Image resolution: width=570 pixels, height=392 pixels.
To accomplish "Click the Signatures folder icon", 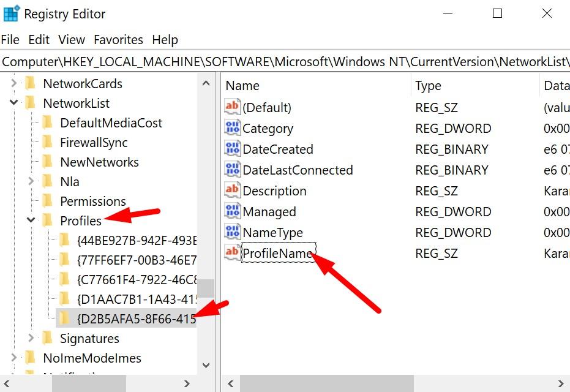I will (47, 338).
